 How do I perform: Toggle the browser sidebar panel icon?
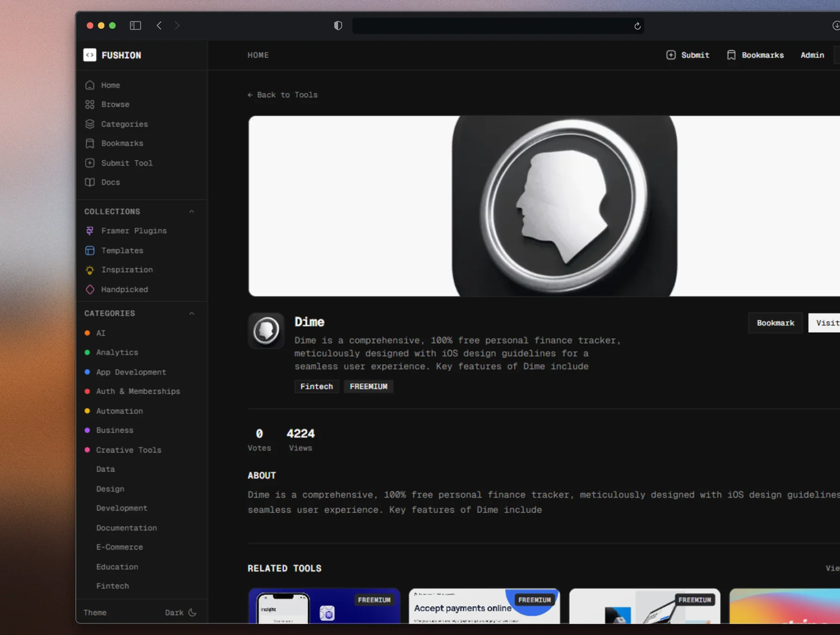click(x=135, y=26)
